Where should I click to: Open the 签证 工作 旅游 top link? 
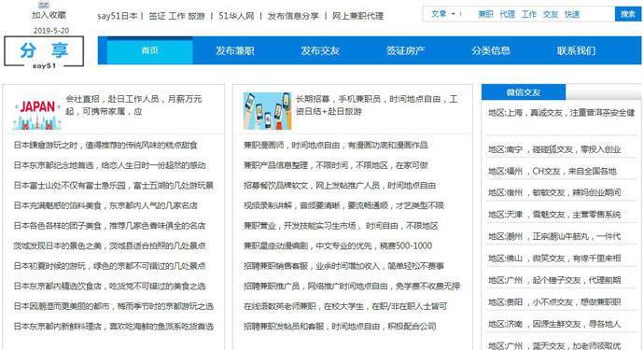[x=176, y=16]
